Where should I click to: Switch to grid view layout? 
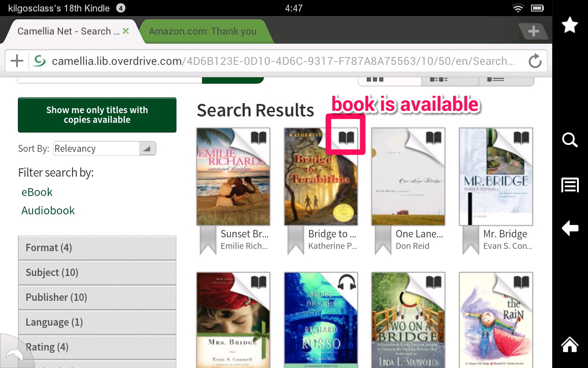389,79
